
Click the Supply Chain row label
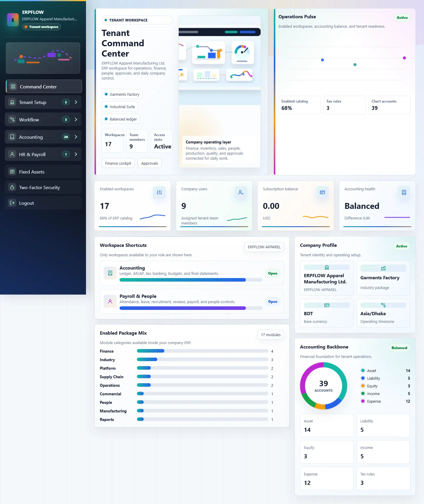click(x=112, y=377)
